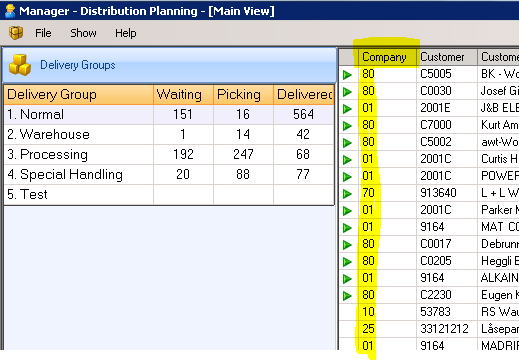Click the Company column header
Image resolution: width=519 pixels, height=360 pixels.
(387, 57)
